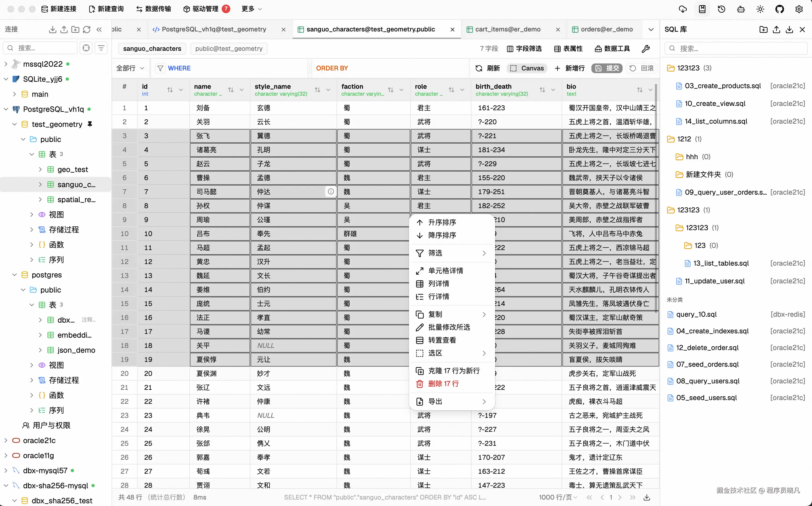Jump to the last page double arrow

point(633,497)
